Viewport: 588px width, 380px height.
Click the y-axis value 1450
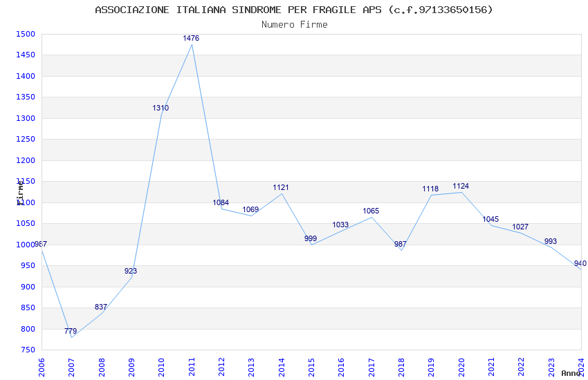click(26, 55)
